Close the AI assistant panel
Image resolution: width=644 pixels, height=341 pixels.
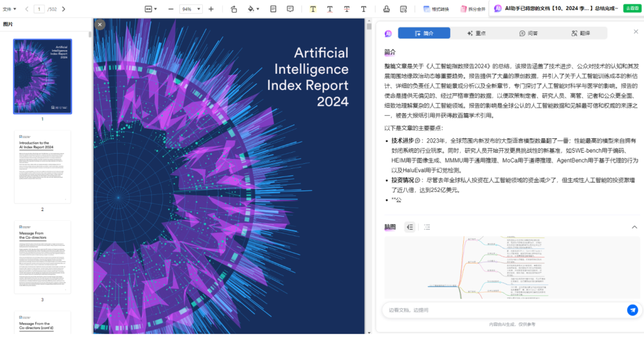click(636, 32)
